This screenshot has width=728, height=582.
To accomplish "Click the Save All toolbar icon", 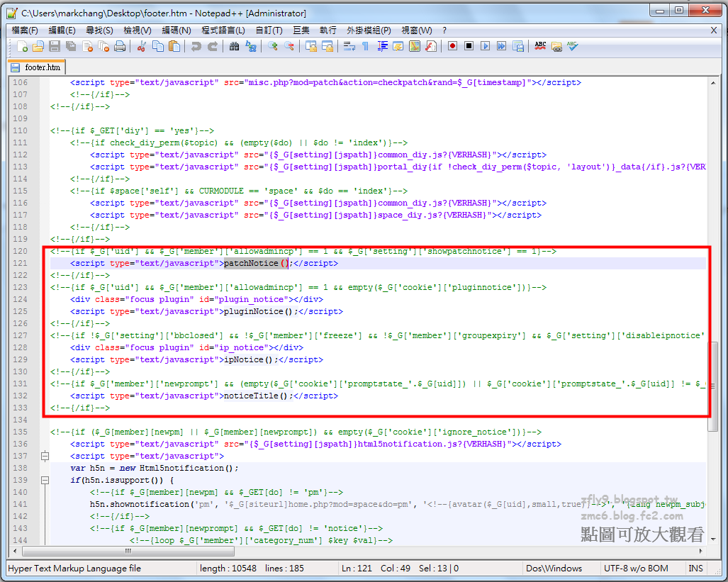I will (71, 46).
